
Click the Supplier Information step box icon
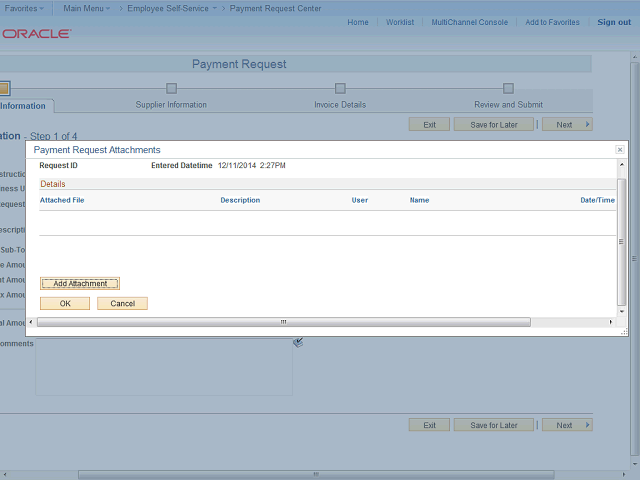pos(171,88)
